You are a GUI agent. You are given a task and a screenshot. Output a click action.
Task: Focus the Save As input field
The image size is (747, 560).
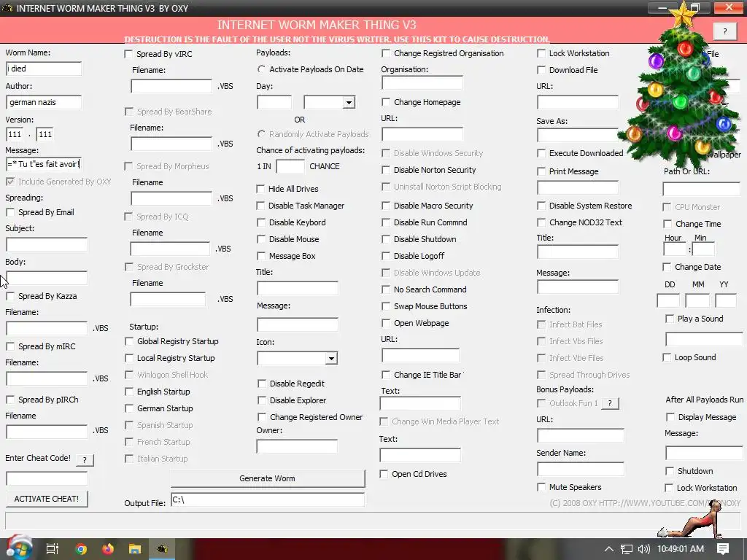(x=578, y=135)
